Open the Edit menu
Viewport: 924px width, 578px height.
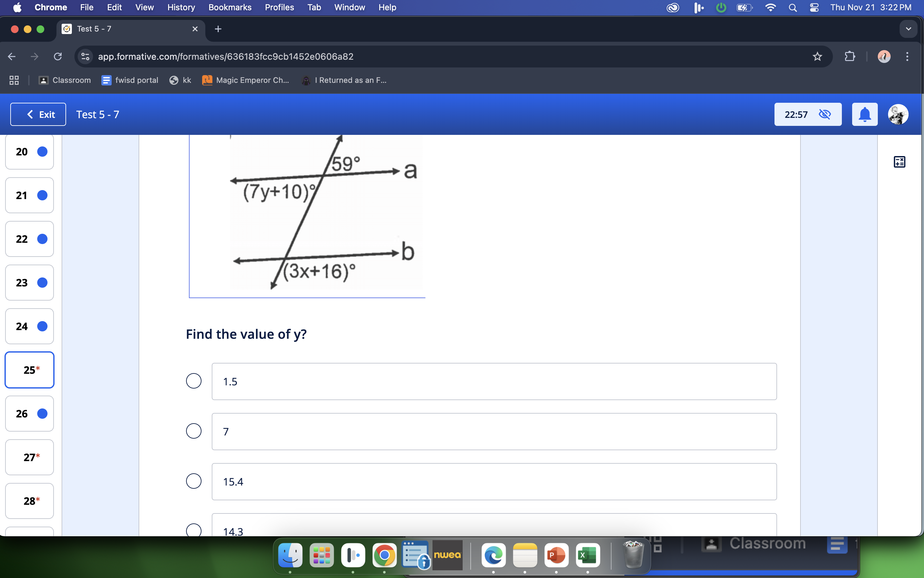pos(114,7)
